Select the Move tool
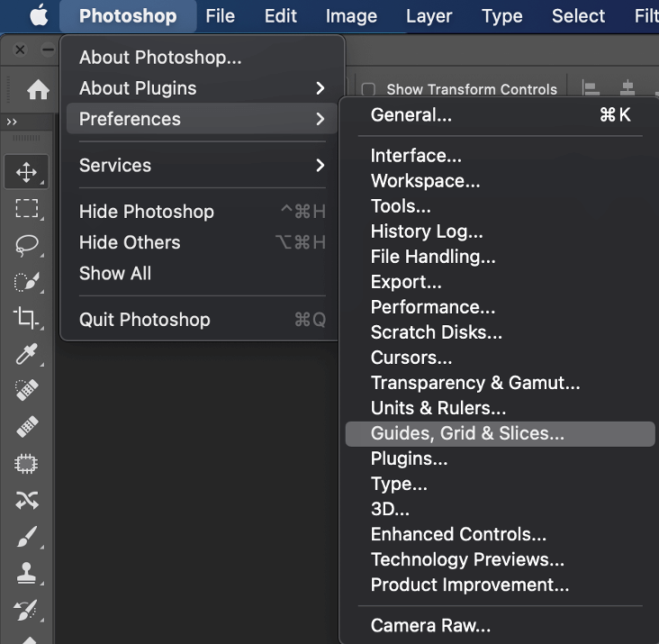Screen dimensions: 659x644 click(26, 172)
